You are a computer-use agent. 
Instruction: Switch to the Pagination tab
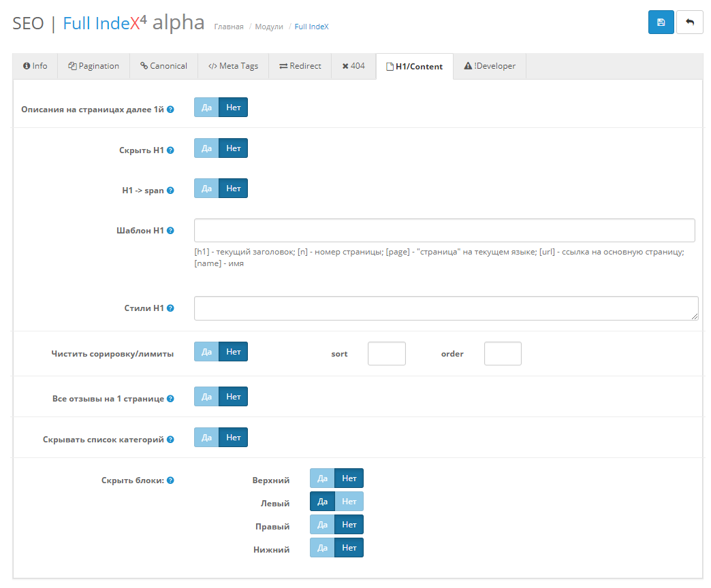[94, 66]
